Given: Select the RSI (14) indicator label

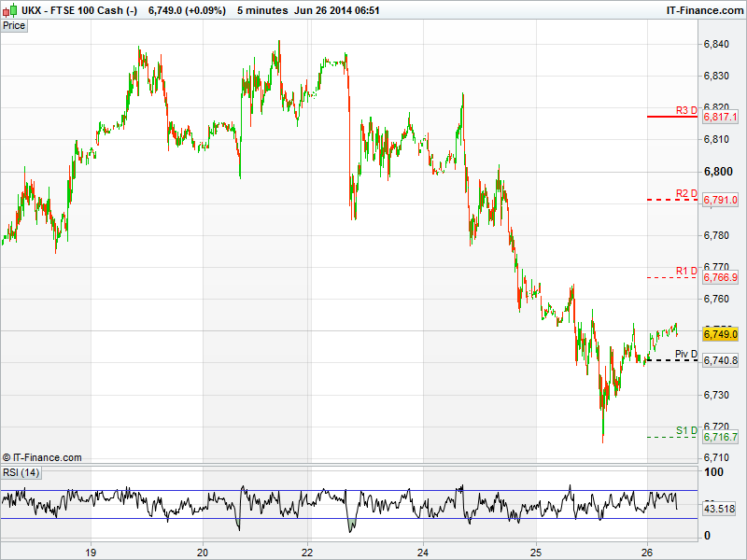Looking at the screenshot, I should click(x=21, y=472).
